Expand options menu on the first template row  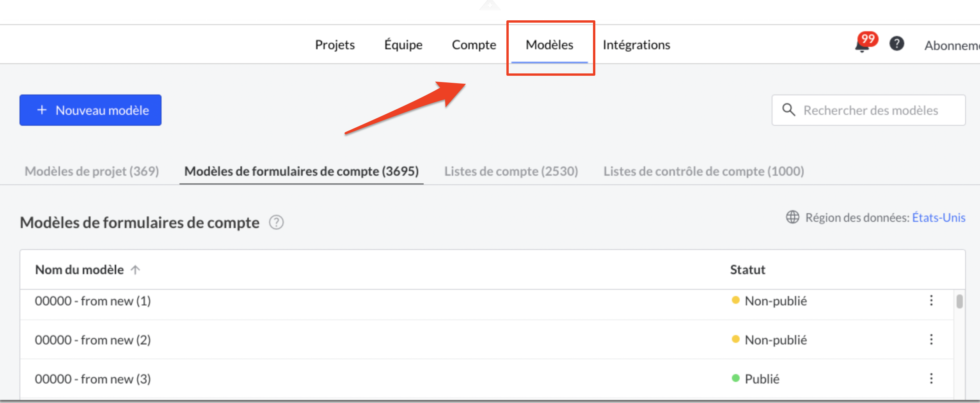coord(932,300)
